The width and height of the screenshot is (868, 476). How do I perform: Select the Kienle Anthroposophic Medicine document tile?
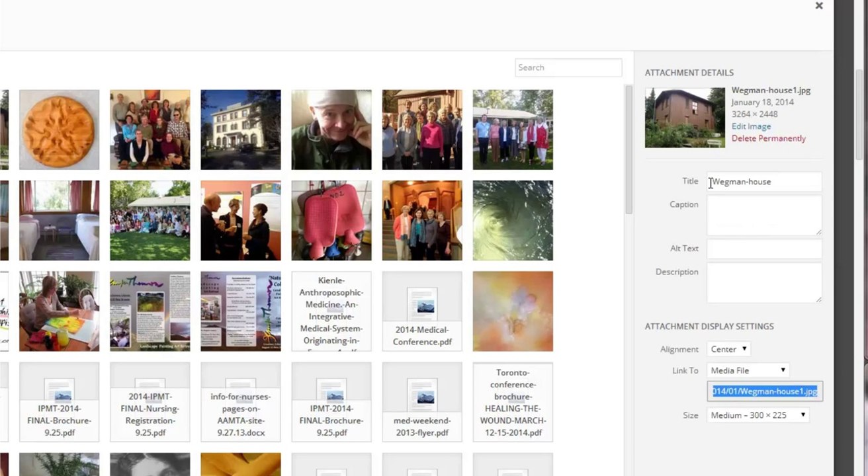pos(331,311)
